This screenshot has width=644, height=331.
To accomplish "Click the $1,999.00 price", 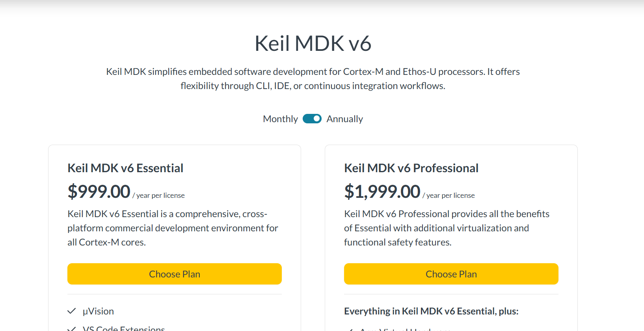I will click(x=382, y=192).
